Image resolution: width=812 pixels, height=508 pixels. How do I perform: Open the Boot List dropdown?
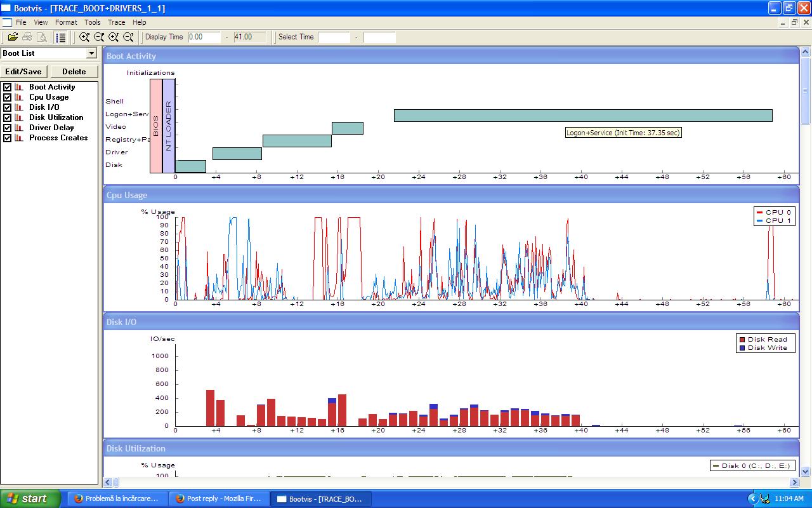tap(91, 53)
